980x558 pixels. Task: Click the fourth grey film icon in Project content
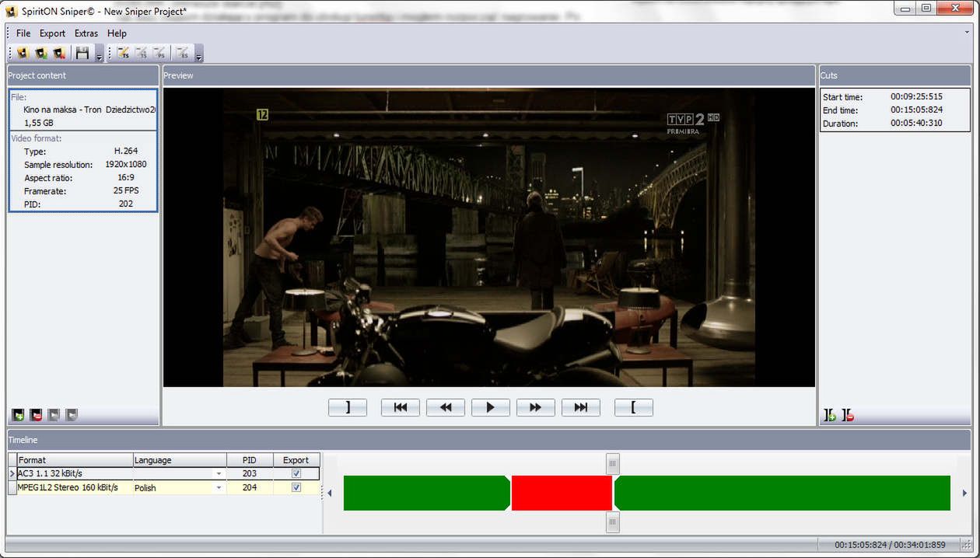pyautogui.click(x=72, y=416)
